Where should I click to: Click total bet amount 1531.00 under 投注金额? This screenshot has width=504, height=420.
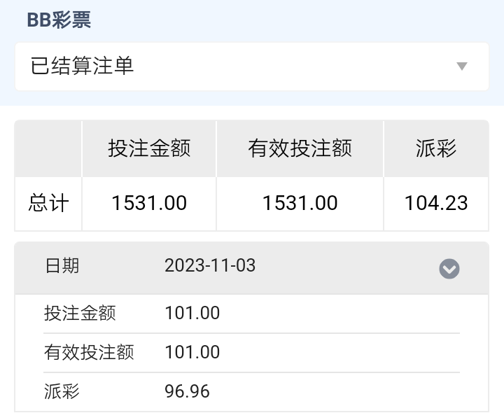tap(149, 204)
